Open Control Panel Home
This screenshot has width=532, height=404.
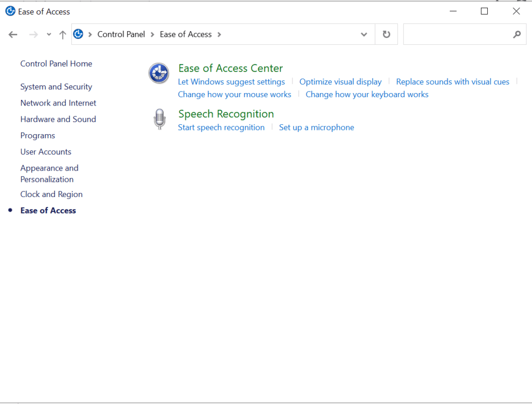(x=56, y=63)
